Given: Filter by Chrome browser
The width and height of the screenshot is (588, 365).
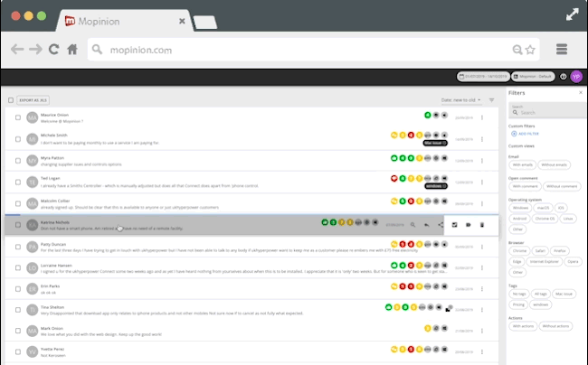Looking at the screenshot, I should 519,251.
